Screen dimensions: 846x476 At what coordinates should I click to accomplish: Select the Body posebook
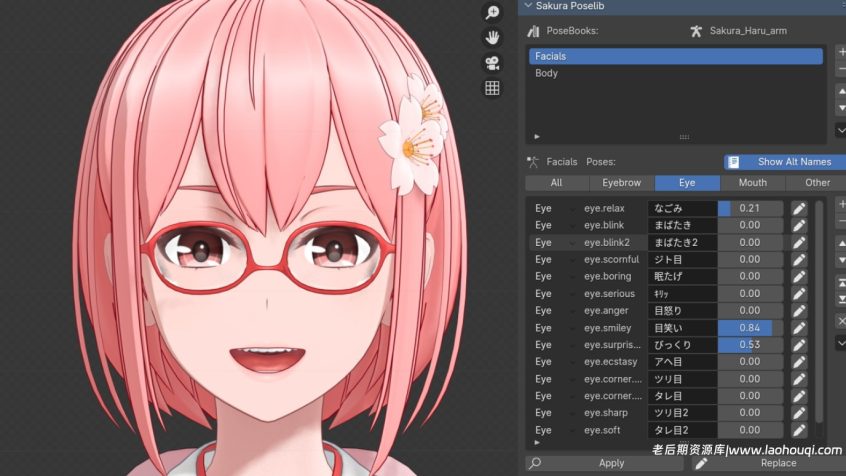coord(676,73)
